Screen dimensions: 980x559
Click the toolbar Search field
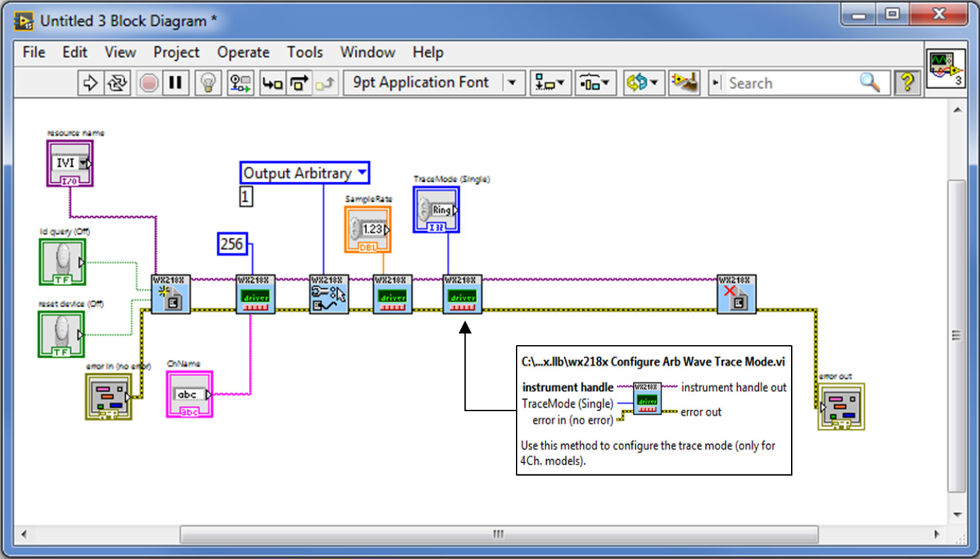(791, 83)
